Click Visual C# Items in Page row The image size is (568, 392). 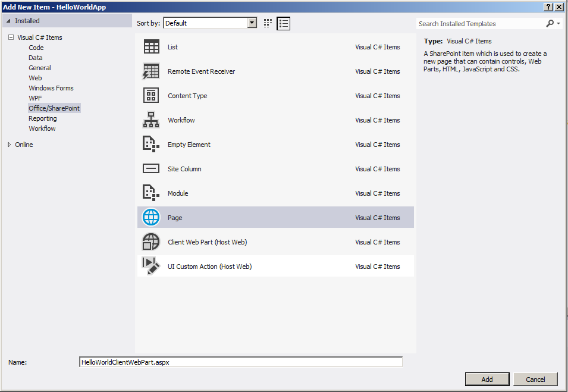coord(378,218)
